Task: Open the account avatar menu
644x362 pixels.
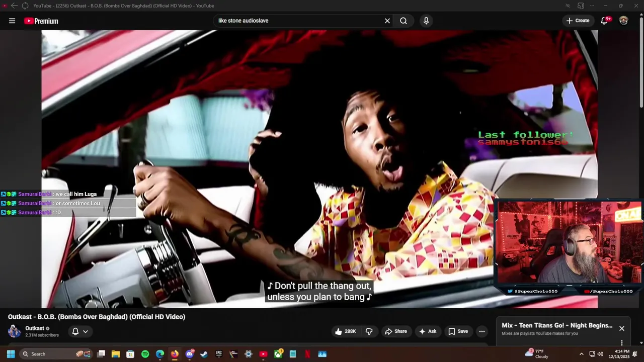Action: [623, 21]
